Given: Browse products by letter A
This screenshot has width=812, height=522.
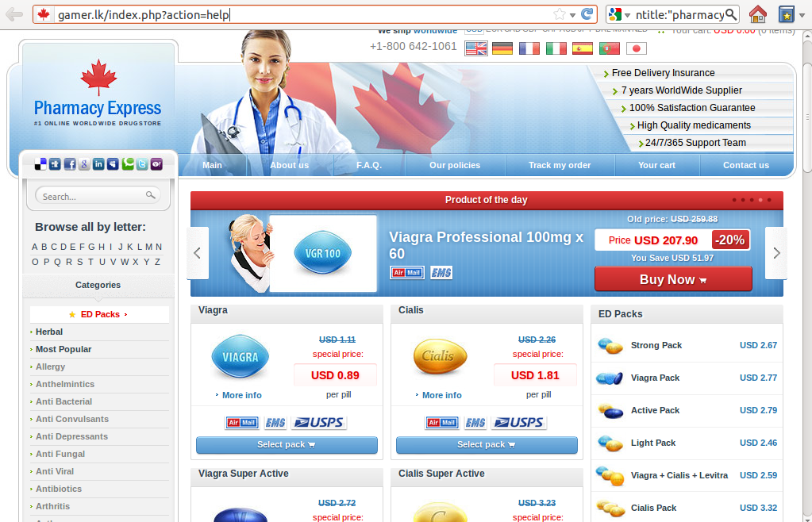Looking at the screenshot, I should [x=35, y=247].
